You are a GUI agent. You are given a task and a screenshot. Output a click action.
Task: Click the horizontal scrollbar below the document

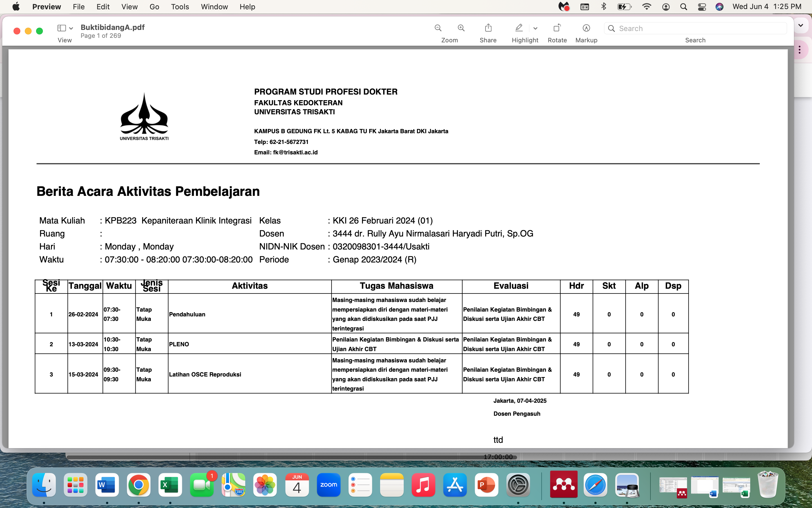click(291, 457)
